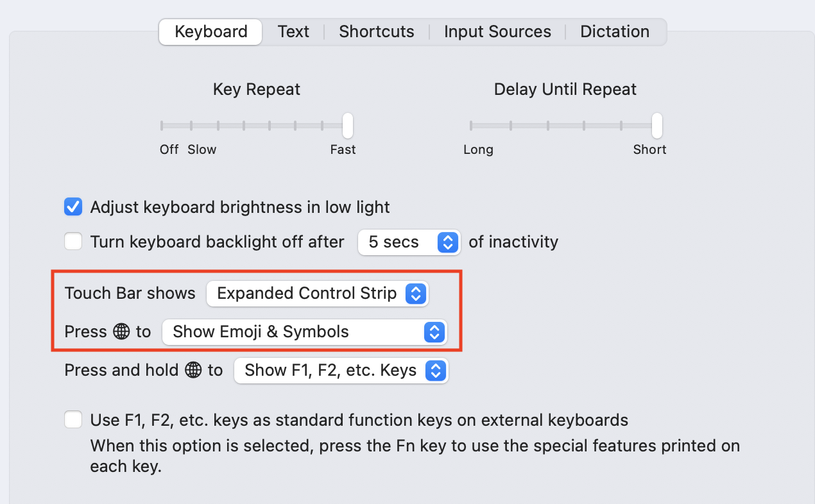Click the globe icon in Press and hold row
This screenshot has width=815, height=504.
193,370
